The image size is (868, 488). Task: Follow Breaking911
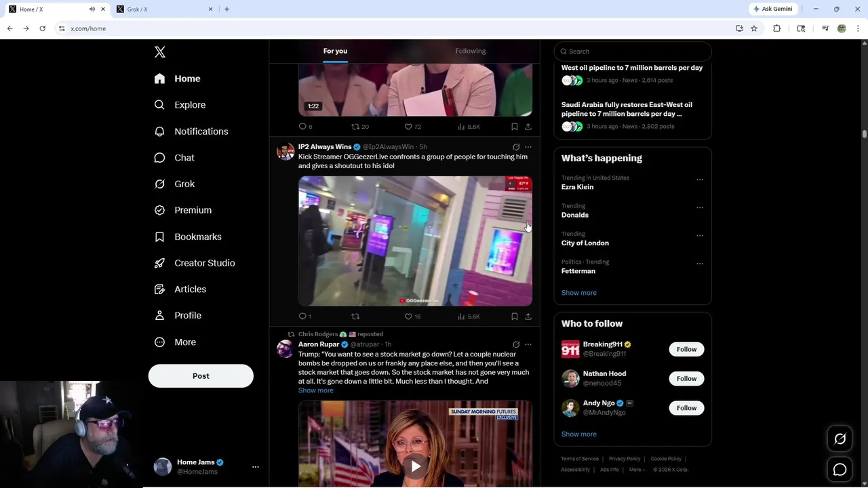[686, 349]
